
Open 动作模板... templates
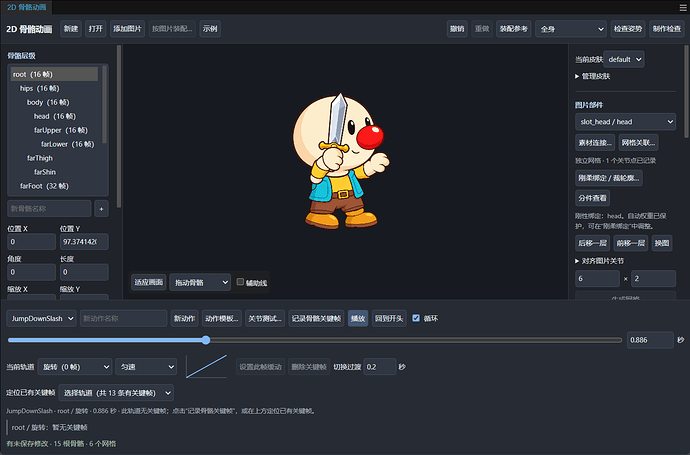[222, 319]
